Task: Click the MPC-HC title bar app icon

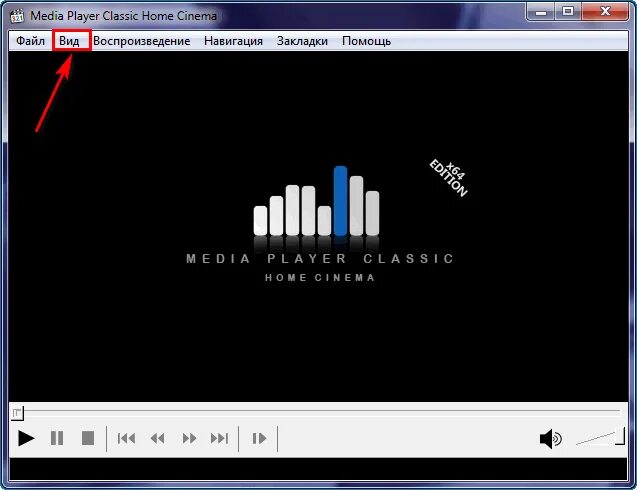Action: 17,16
